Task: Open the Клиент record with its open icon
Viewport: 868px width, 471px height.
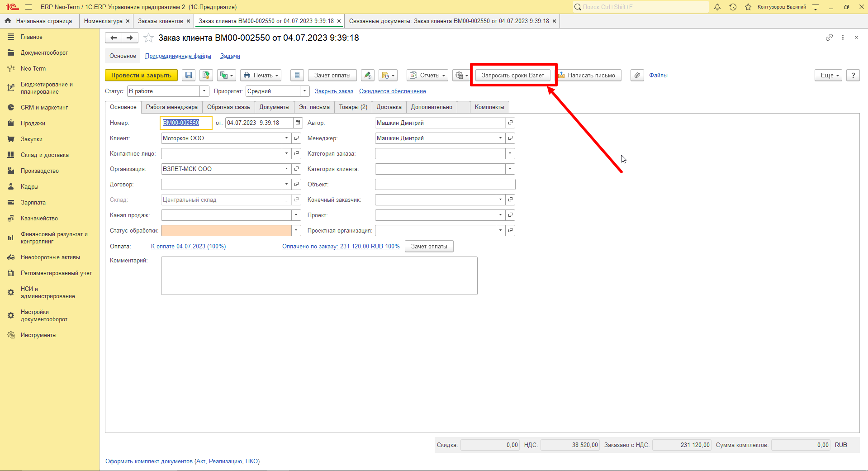Action: point(297,138)
